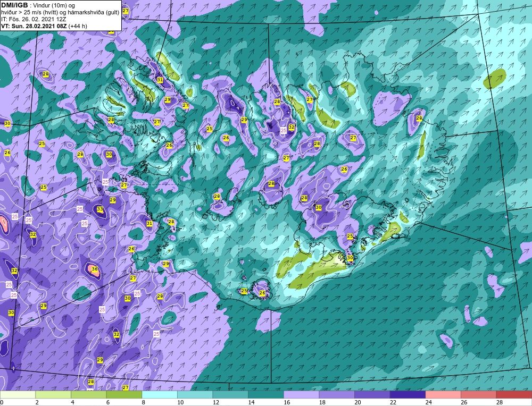Click the legend scale tick label '24'

point(428,402)
